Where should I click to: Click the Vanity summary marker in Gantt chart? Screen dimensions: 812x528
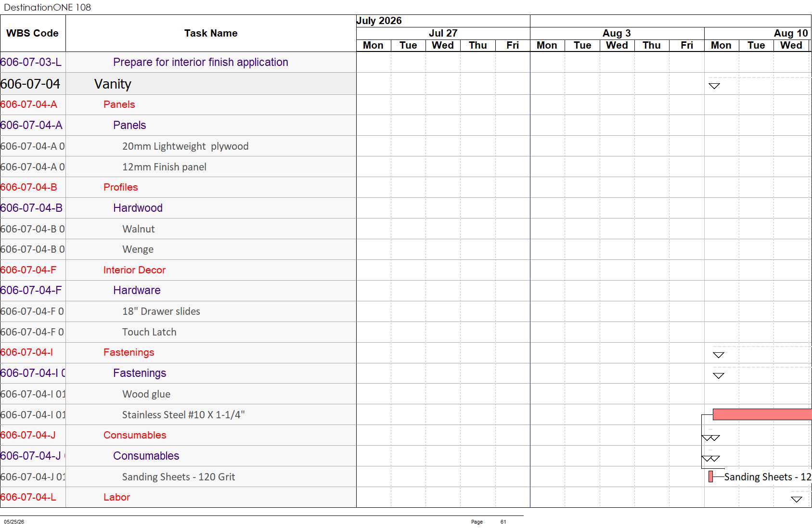pyautogui.click(x=714, y=86)
